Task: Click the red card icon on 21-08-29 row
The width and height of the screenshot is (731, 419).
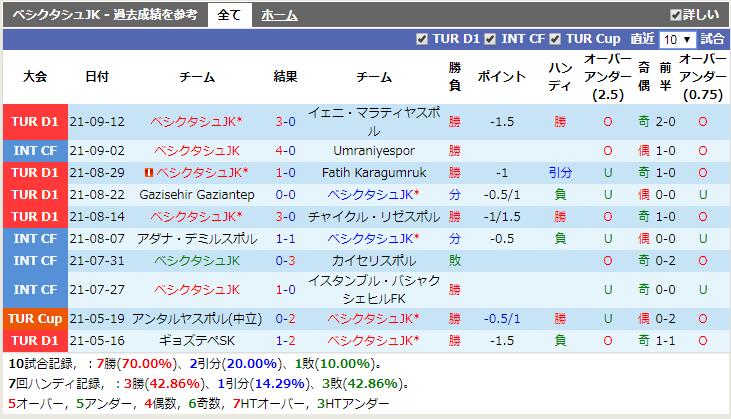Action: (149, 173)
